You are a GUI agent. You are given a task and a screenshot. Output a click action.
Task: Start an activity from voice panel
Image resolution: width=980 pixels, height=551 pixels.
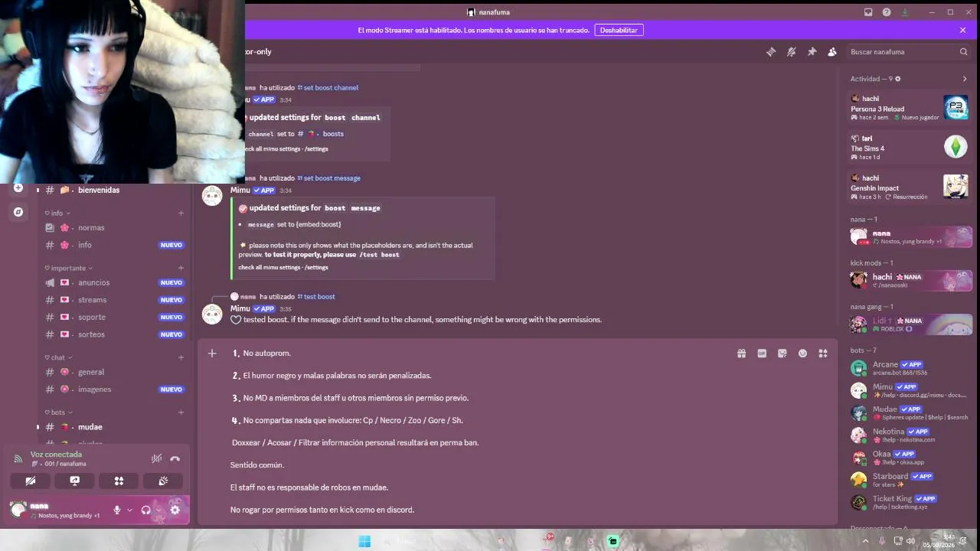119,481
